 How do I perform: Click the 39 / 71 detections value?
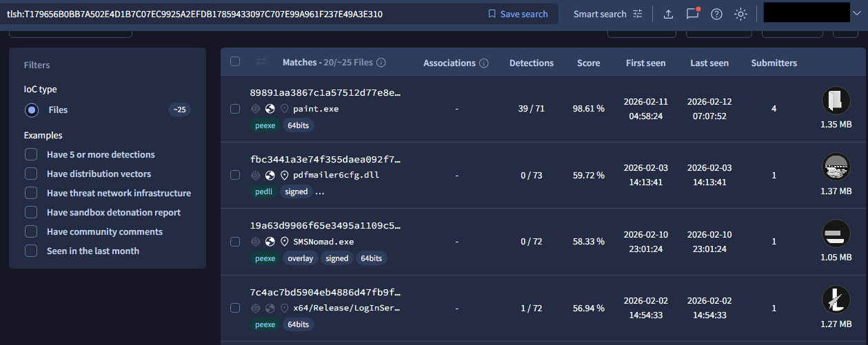click(x=532, y=109)
